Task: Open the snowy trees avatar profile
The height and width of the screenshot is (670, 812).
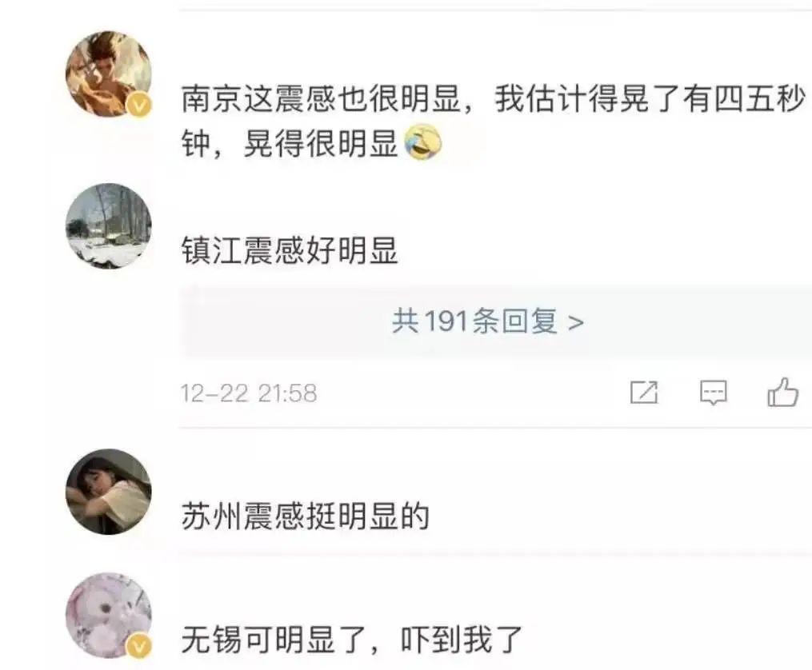Action: [109, 226]
